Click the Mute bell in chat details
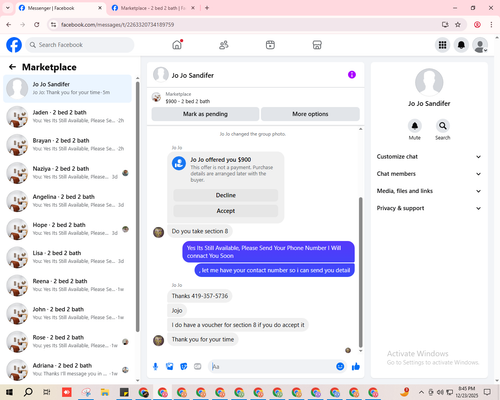The width and height of the screenshot is (500, 400). (415, 126)
